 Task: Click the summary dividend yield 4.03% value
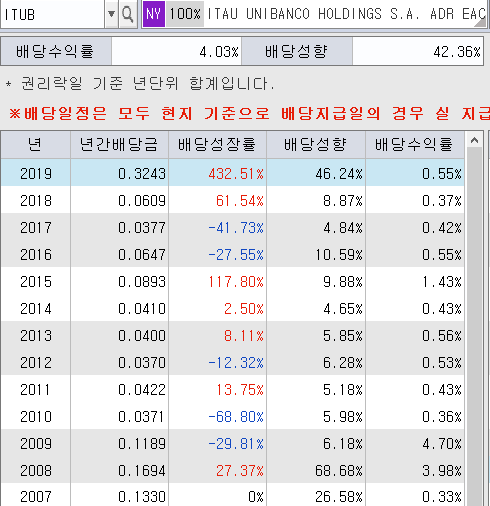click(219, 52)
